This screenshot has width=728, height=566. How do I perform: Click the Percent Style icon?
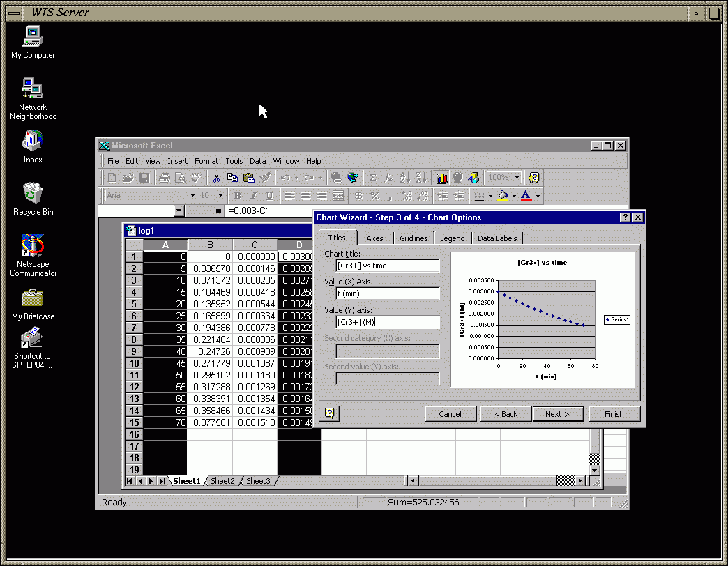pyautogui.click(x=374, y=196)
